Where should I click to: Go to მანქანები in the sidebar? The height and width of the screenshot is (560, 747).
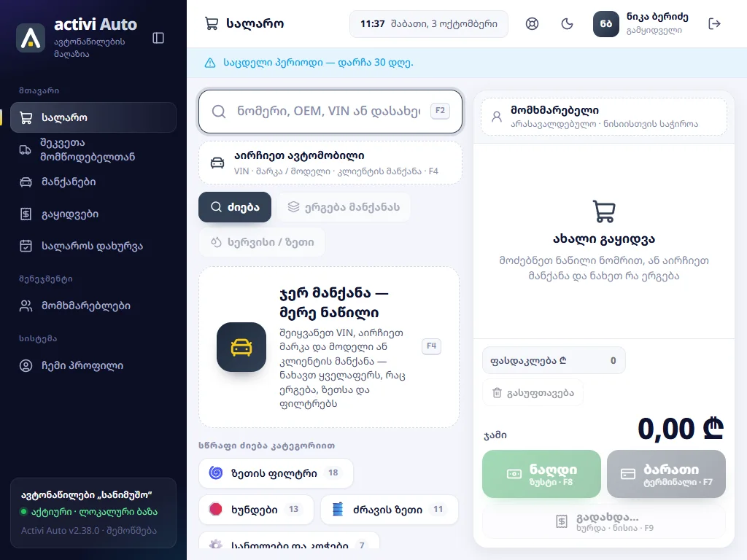coord(93,182)
